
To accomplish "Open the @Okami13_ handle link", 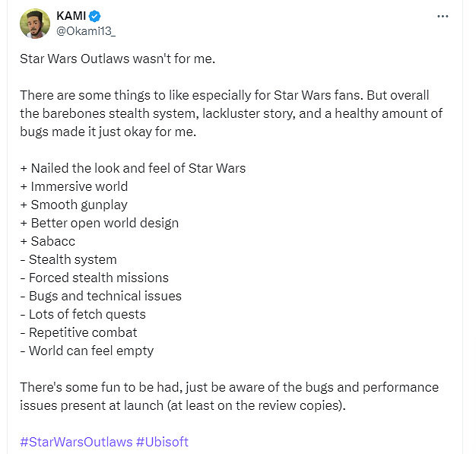I will 86,30.
